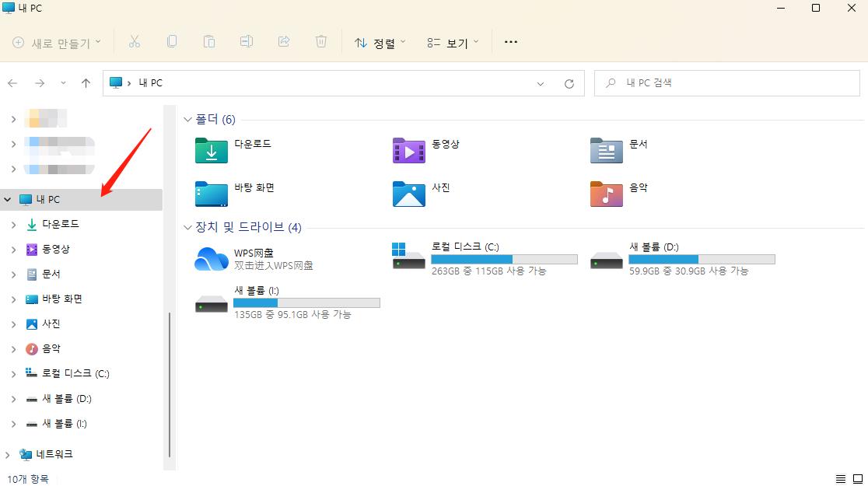The width and height of the screenshot is (868, 486).
Task: Switch to large thumbnails view in the status bar
Action: pyautogui.click(x=856, y=478)
